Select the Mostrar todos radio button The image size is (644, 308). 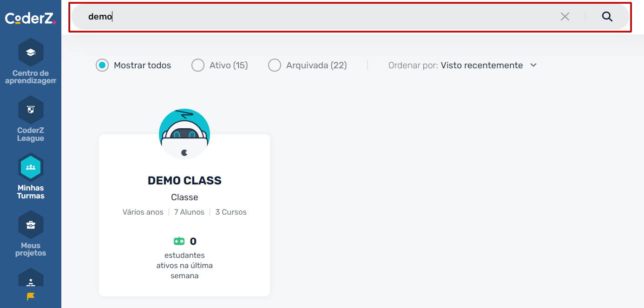click(102, 66)
